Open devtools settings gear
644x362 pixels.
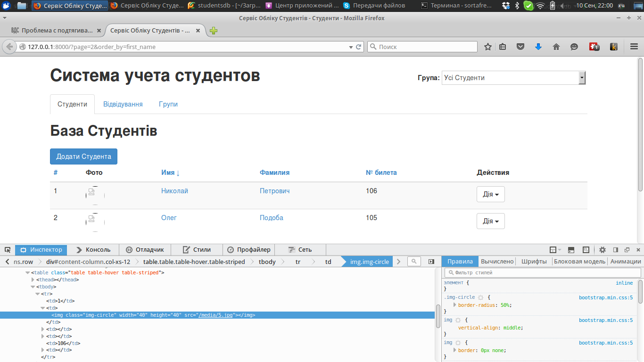pos(603,250)
